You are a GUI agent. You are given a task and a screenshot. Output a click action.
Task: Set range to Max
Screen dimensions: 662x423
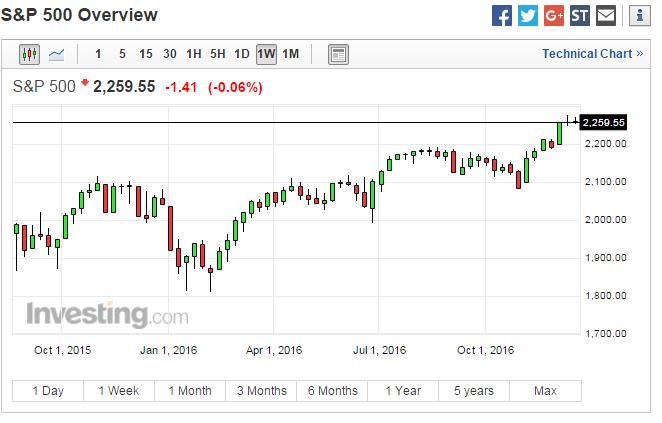[545, 391]
